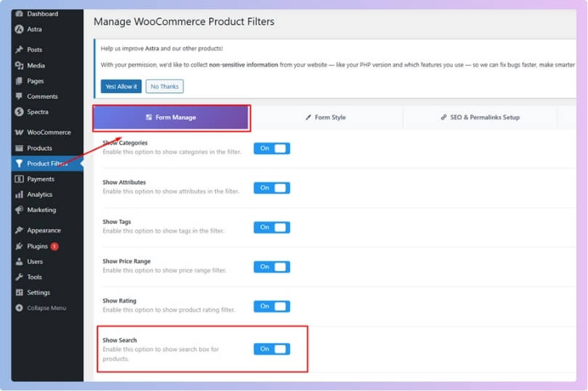Click the Analytics bar chart icon
Viewport: 588px width, 391px height.
pyautogui.click(x=19, y=195)
